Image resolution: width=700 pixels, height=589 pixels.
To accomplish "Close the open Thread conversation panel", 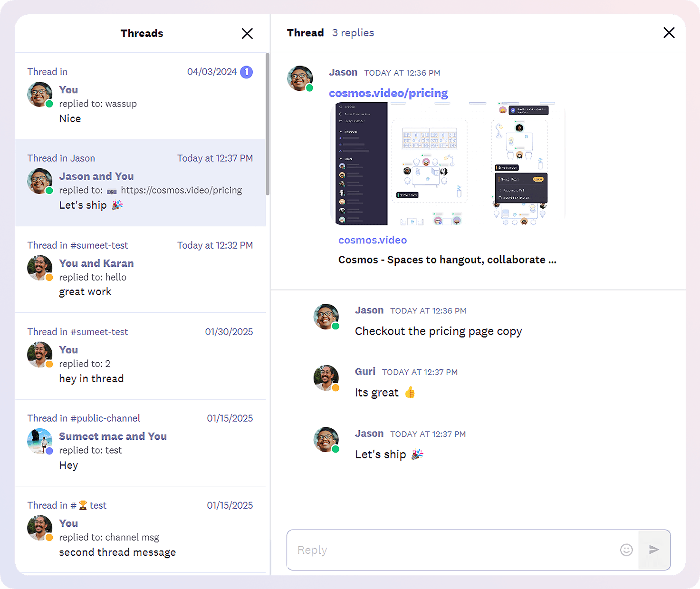I will click(x=669, y=33).
